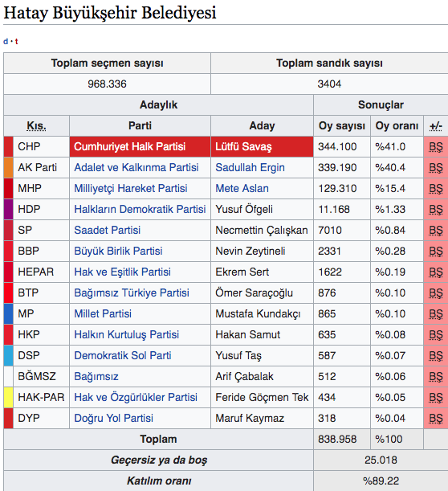The height and width of the screenshot is (491, 448).
Task: Select total voters value 968.336
Action: (107, 84)
